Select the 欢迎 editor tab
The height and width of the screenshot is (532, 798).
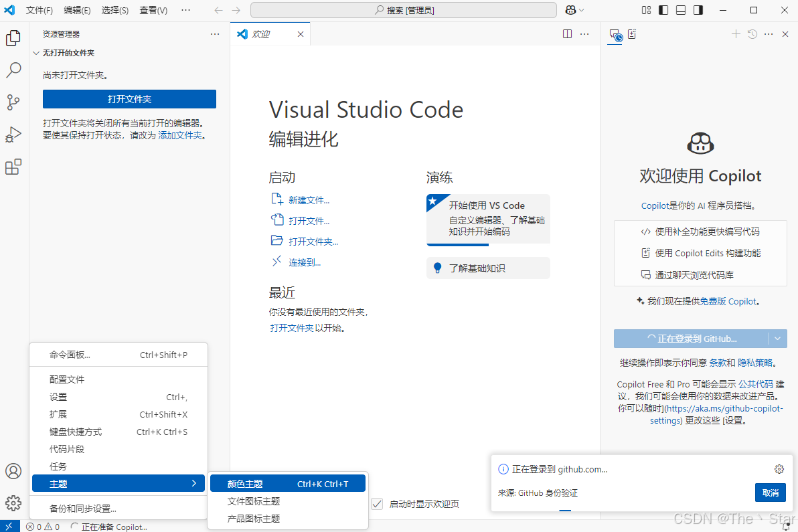click(270, 34)
